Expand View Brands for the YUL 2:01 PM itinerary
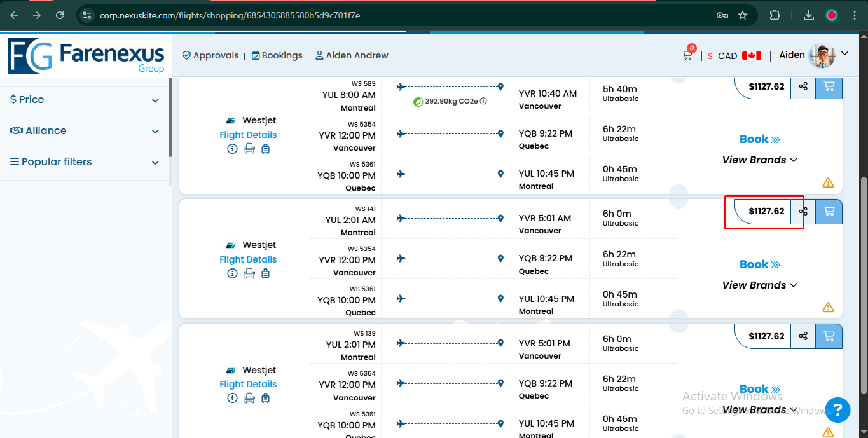868x438 pixels. 760,410
